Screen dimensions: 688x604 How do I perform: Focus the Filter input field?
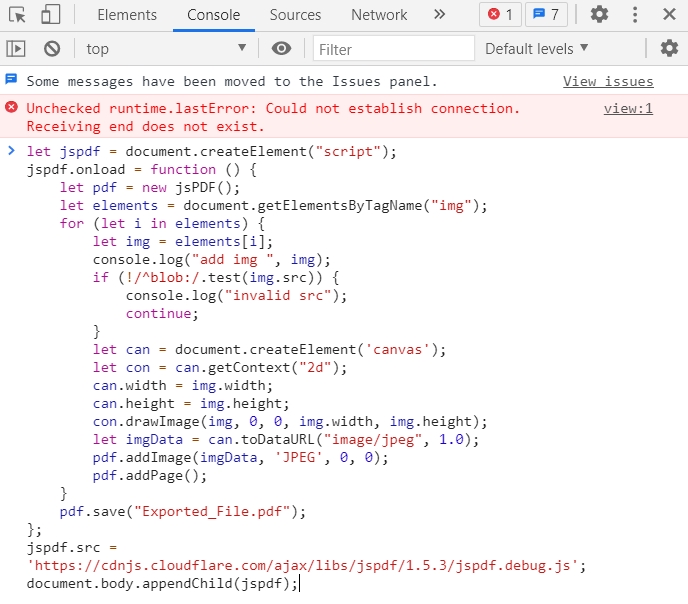coord(394,49)
